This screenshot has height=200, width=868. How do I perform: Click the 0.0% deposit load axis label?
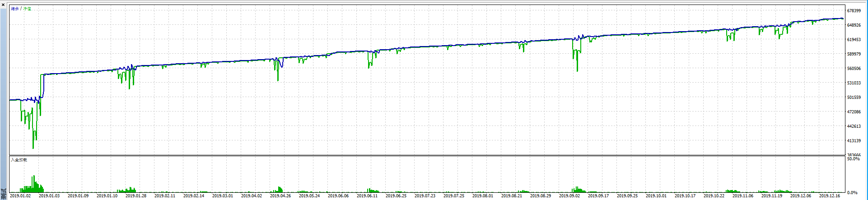pos(853,193)
